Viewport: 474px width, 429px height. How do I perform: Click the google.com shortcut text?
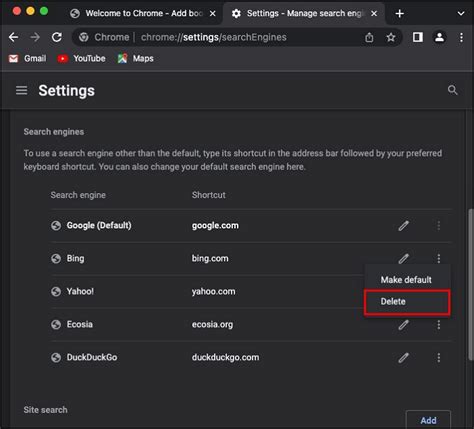[215, 226]
